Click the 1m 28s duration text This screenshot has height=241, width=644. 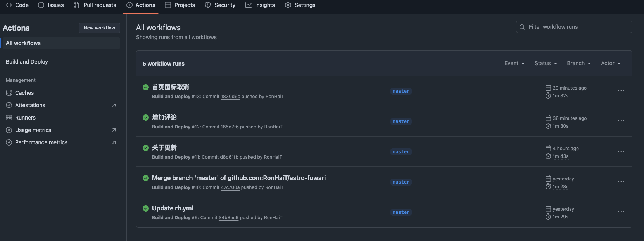[x=561, y=187]
